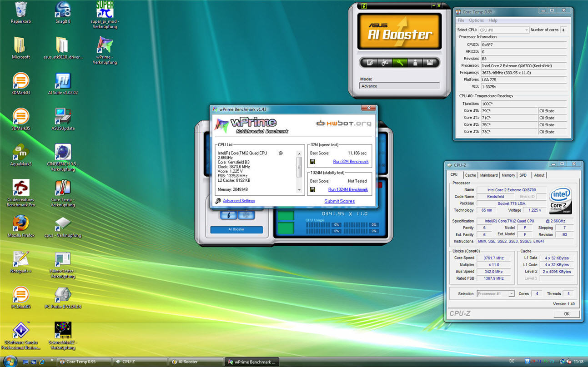
Task: Switch to CPU-Z Memory tab
Action: (x=508, y=175)
